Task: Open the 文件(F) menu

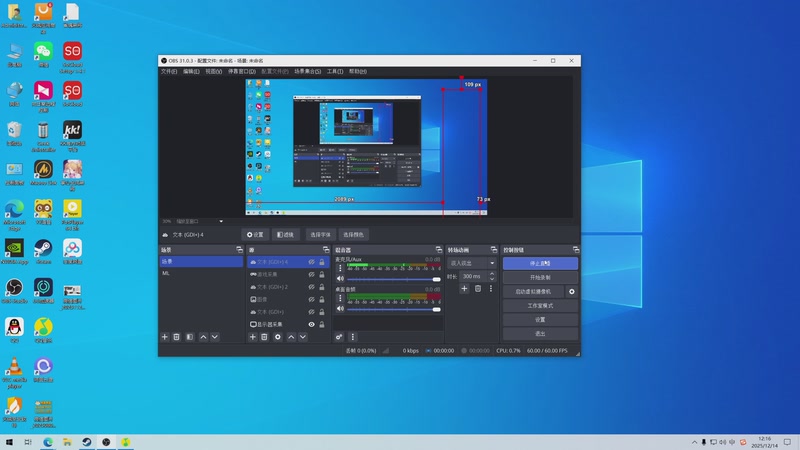Action: pos(169,72)
